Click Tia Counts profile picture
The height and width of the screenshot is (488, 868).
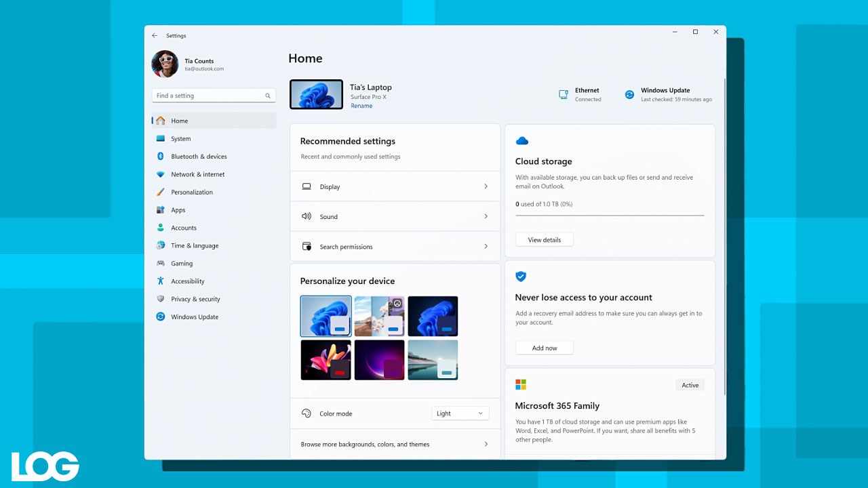click(165, 64)
